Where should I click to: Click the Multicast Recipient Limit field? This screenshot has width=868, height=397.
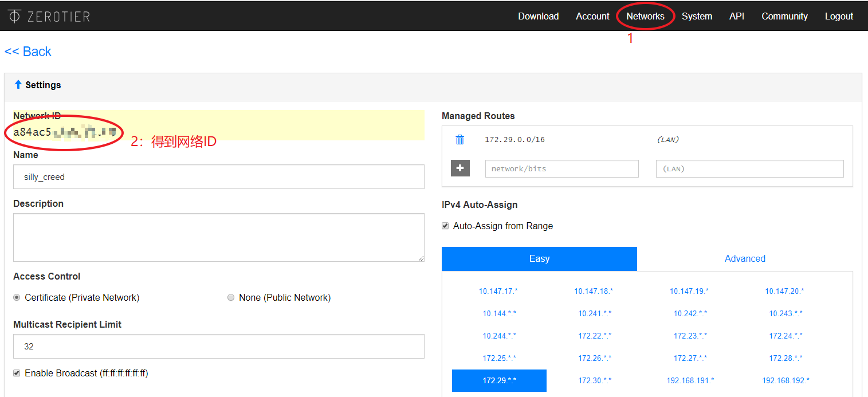click(219, 347)
